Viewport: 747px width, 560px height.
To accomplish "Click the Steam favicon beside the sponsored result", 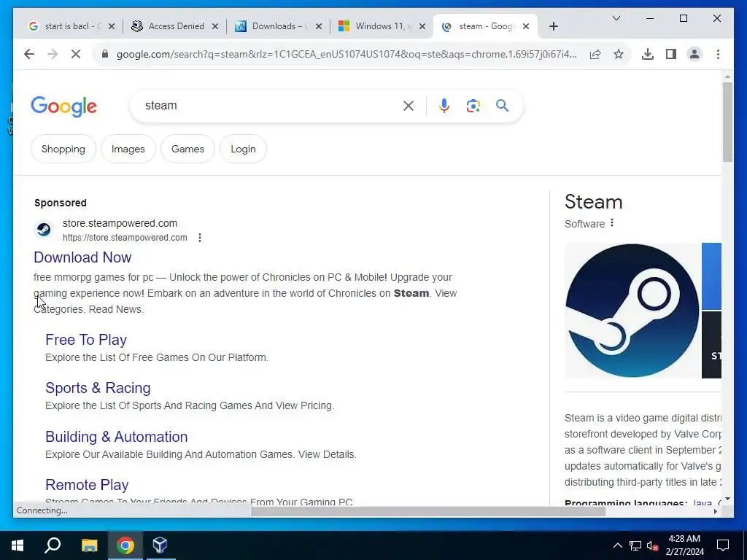I will [44, 230].
